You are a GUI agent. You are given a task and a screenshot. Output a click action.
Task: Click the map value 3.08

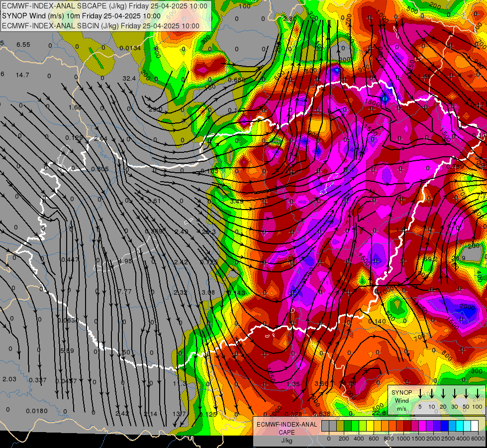pyautogui.click(x=208, y=293)
